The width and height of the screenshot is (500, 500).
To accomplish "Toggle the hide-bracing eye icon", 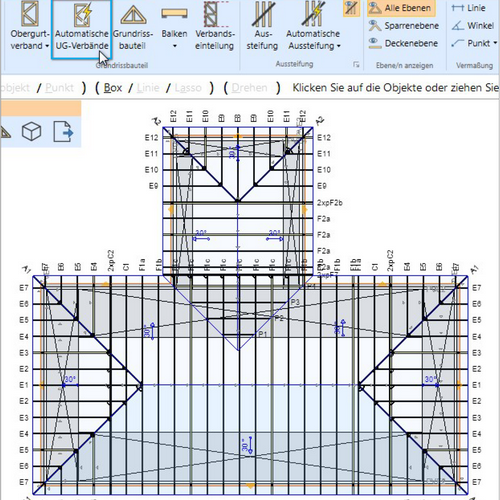I will 351,8.
